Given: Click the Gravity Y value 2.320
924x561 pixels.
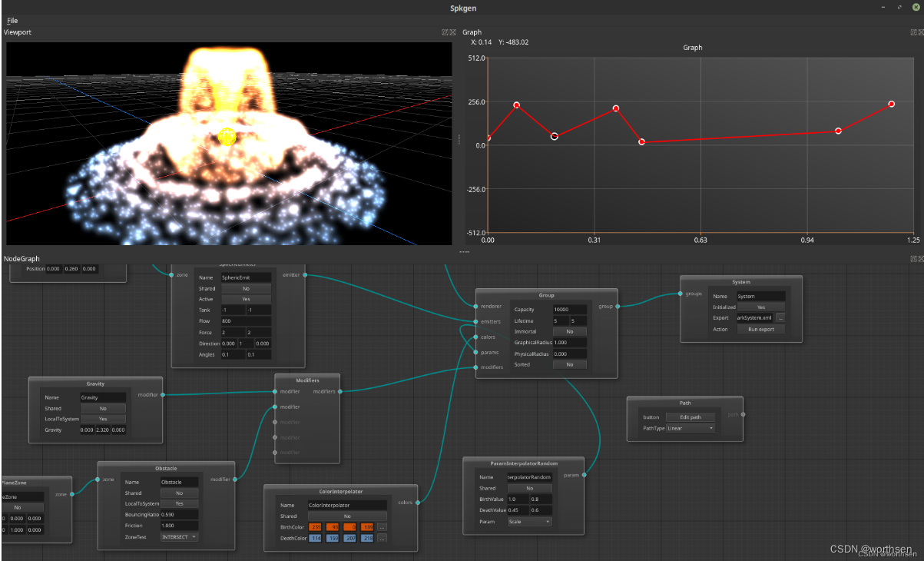Looking at the screenshot, I should click(103, 430).
